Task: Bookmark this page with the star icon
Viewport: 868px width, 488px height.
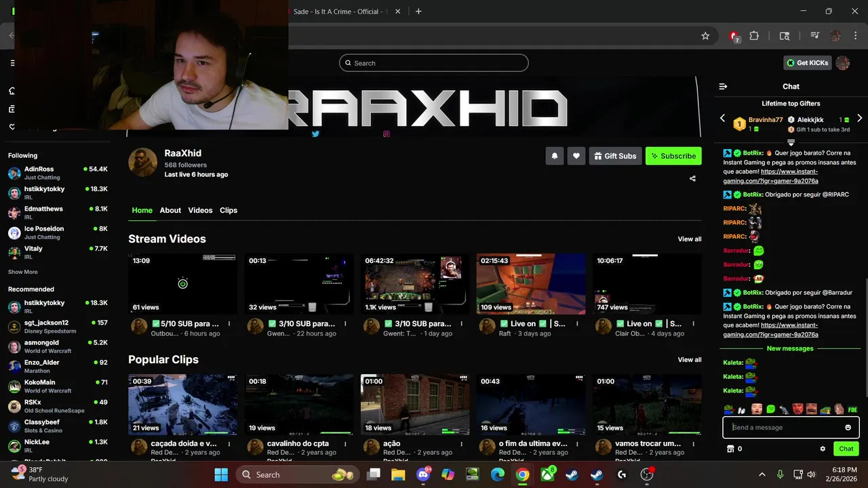Action: pyautogui.click(x=705, y=36)
